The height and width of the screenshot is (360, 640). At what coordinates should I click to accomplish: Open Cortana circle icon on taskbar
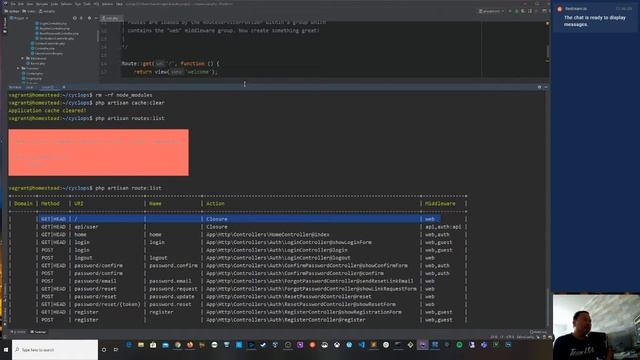pyautogui.click(x=104, y=350)
